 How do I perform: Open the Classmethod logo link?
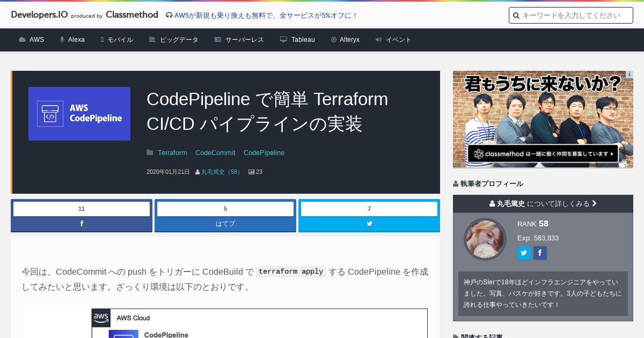click(x=132, y=15)
